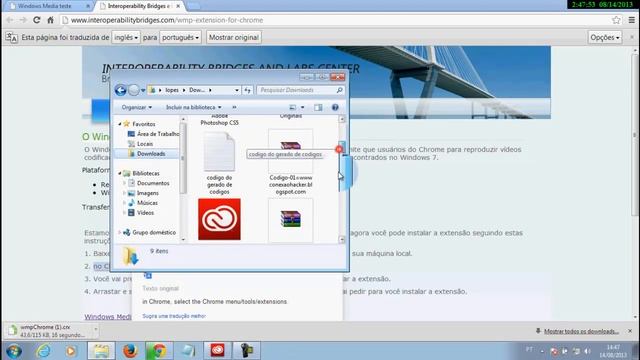Open Windows Media Player from taskbar
This screenshot has width=640, height=360.
click(71, 351)
